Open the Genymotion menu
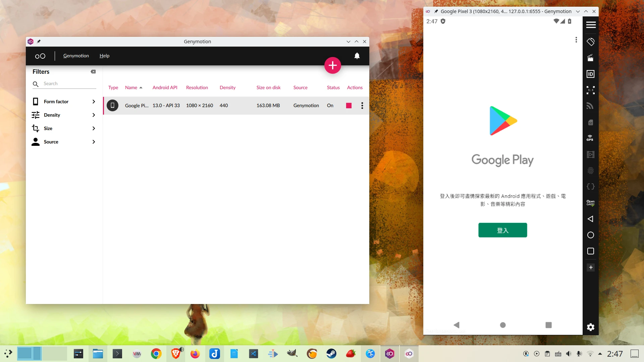Screen dimensions: 644x362 coord(76,56)
